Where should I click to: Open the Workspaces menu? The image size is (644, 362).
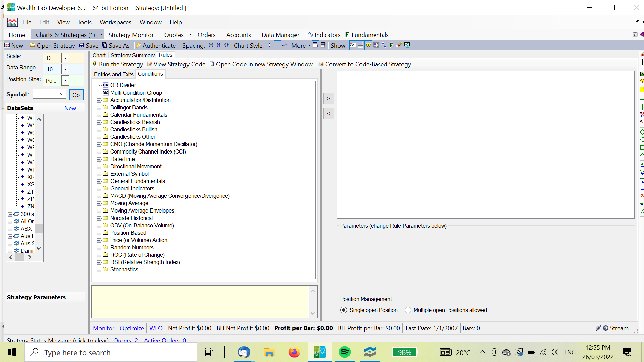[x=115, y=22]
